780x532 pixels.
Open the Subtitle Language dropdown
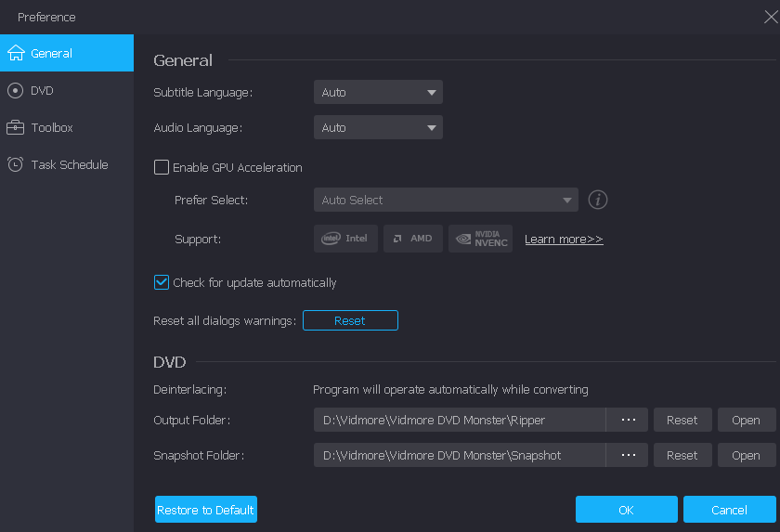(x=378, y=92)
